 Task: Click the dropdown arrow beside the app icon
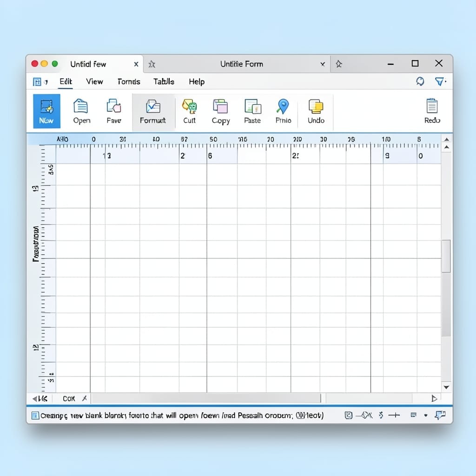tap(46, 82)
